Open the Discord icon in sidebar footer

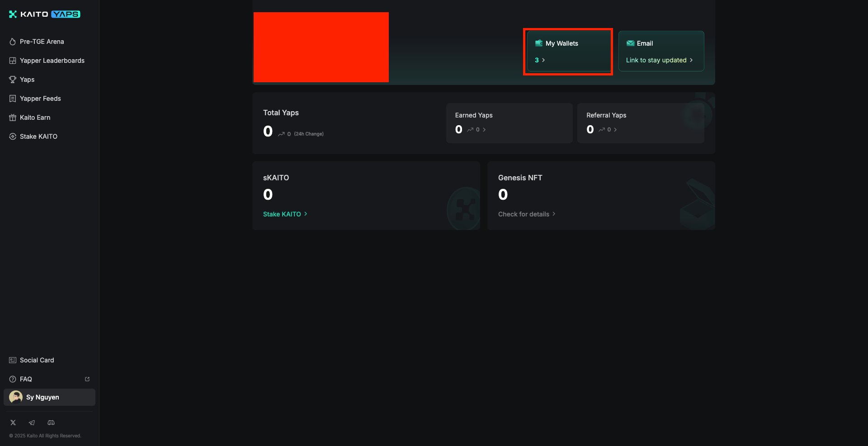coord(51,423)
